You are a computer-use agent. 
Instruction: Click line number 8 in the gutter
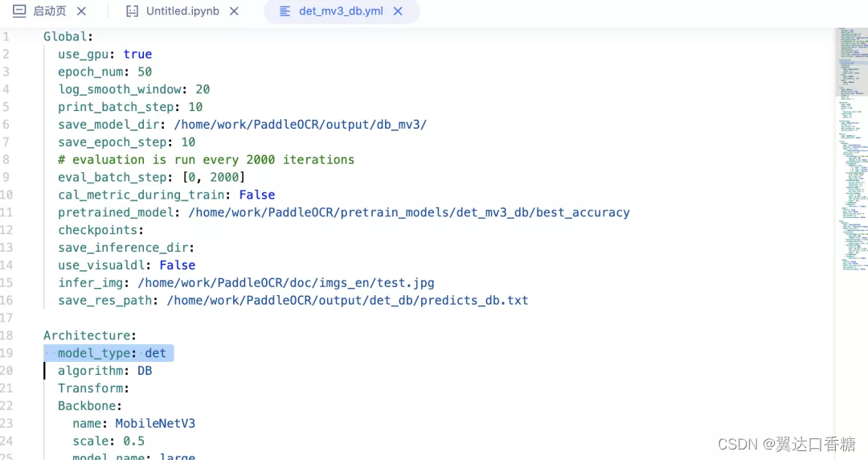tap(6, 159)
